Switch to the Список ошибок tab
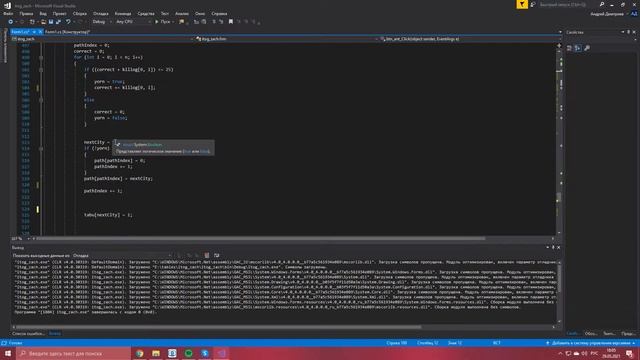The image size is (640, 360). click(28, 333)
